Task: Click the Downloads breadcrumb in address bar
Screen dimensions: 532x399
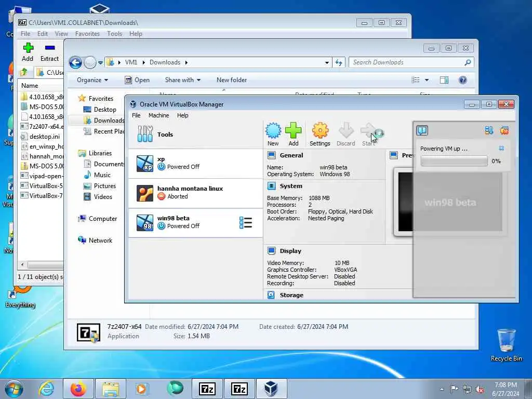Action: click(x=165, y=62)
